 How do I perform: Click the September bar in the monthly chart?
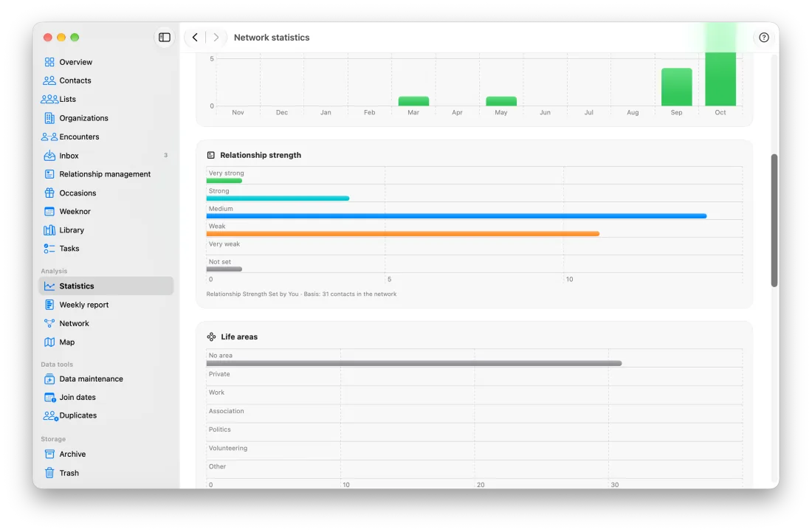pos(676,87)
